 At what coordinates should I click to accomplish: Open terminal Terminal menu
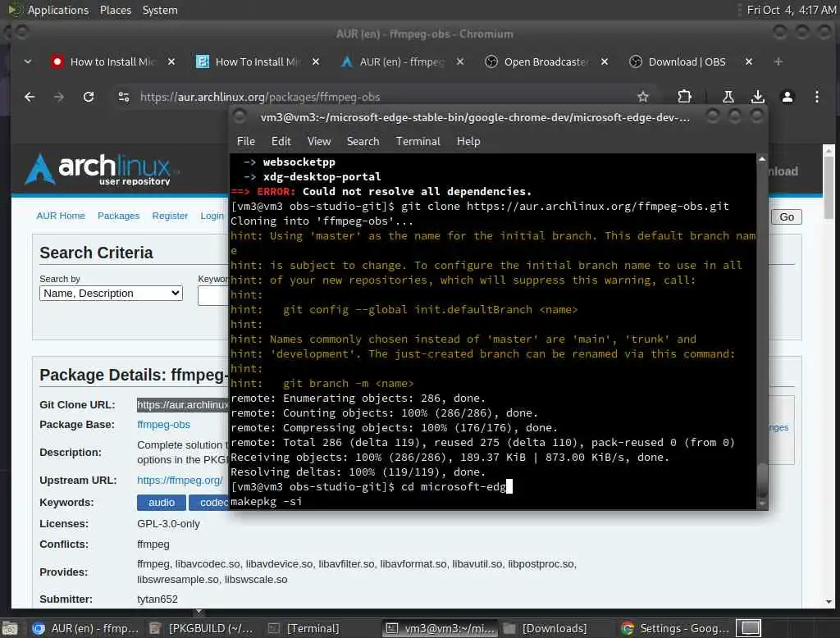click(418, 141)
